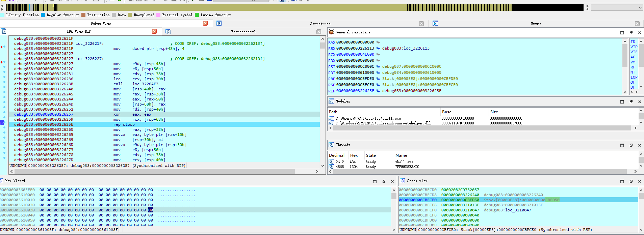Click the Threads panel icon
Screen dimensions: 644x235
[x=331, y=145]
